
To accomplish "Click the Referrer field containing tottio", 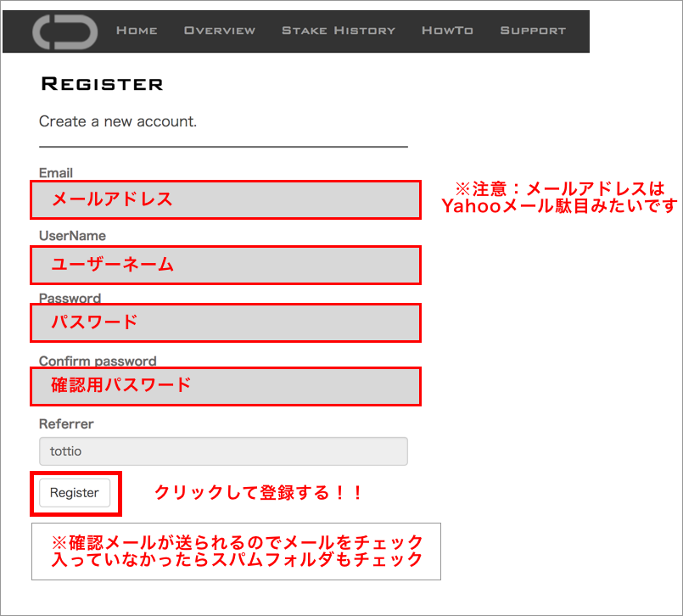I will [223, 451].
